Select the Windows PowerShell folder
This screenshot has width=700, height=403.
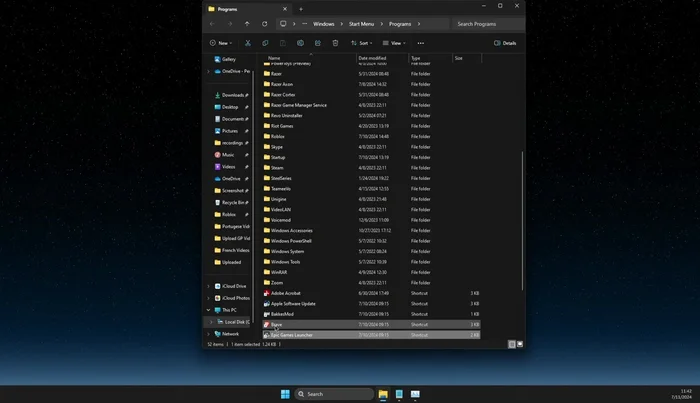pos(291,240)
